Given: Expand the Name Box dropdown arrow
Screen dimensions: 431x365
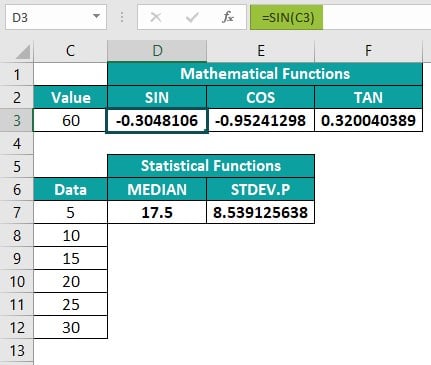Looking at the screenshot, I should click(96, 16).
